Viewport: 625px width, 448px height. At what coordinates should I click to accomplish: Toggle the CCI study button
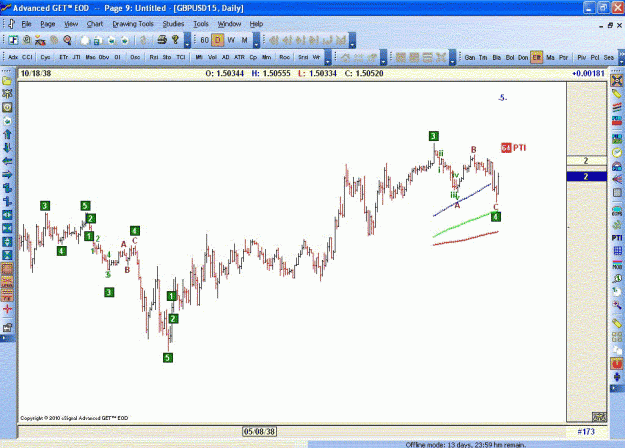pyautogui.click(x=27, y=57)
